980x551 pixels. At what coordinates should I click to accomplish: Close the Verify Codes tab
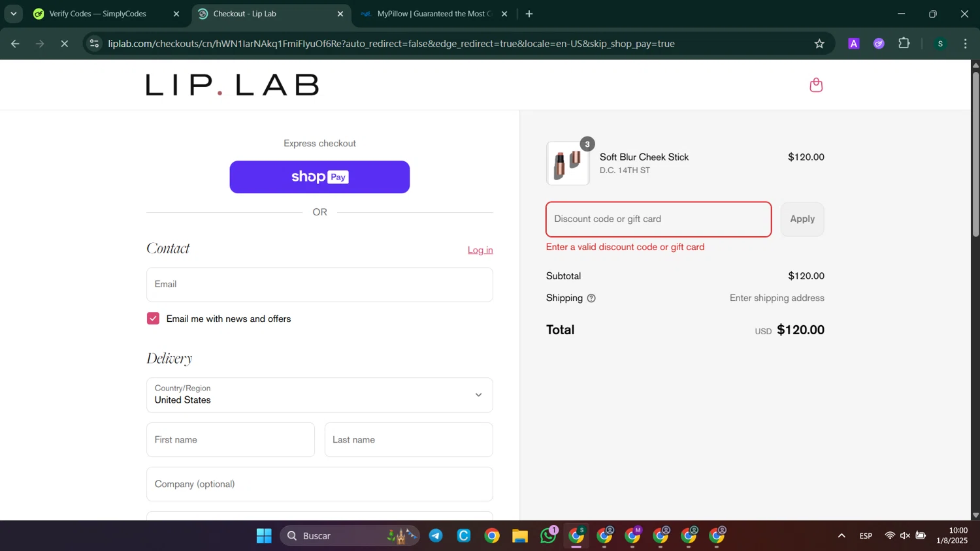click(176, 14)
